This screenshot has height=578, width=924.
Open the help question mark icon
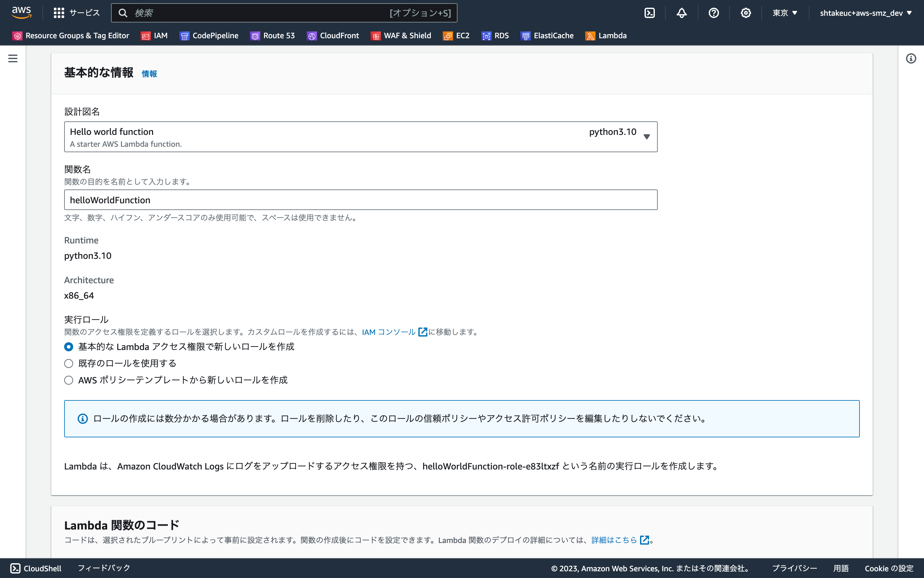[x=714, y=13]
